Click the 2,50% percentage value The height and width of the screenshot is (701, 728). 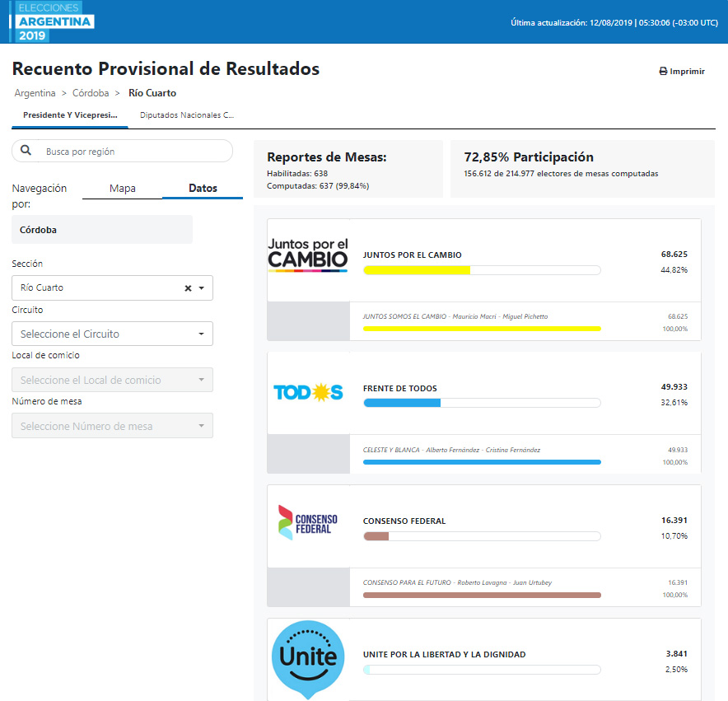(x=676, y=670)
